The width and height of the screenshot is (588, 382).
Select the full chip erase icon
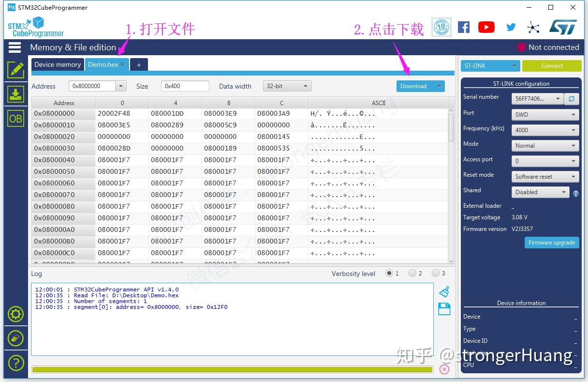point(15,338)
